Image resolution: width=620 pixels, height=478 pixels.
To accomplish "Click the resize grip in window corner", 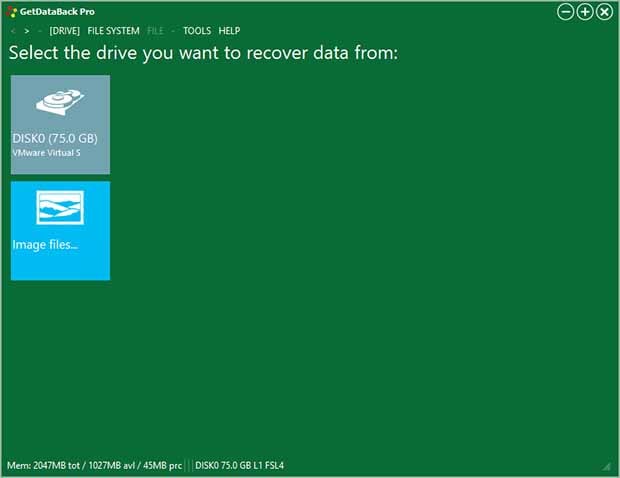I will click(x=607, y=467).
